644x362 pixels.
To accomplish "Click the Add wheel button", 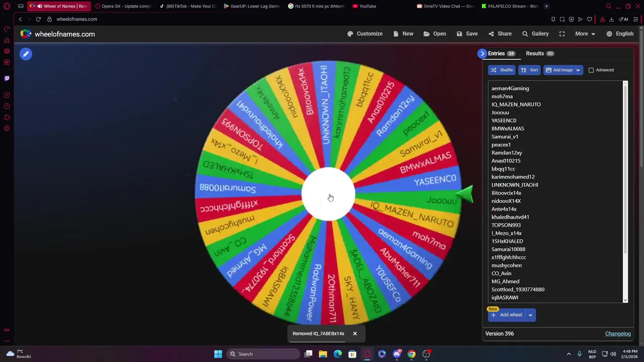I will (x=507, y=315).
